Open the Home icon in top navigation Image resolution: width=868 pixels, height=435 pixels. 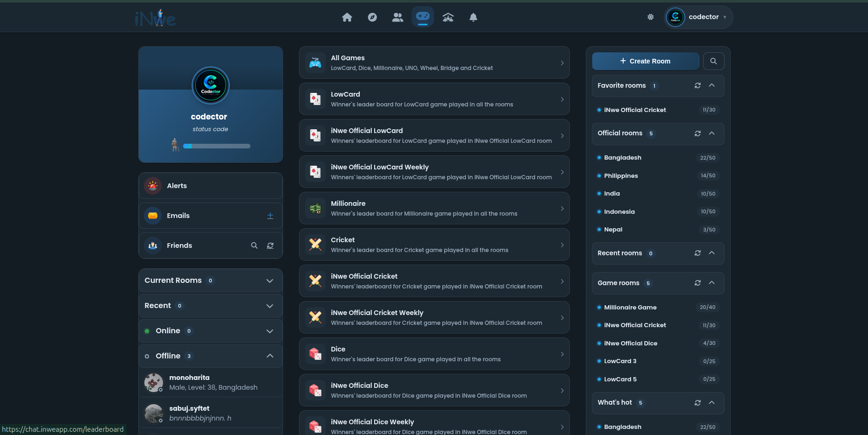tap(347, 17)
